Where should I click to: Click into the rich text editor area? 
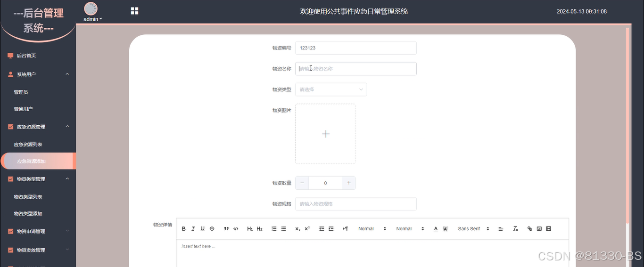pos(372,253)
